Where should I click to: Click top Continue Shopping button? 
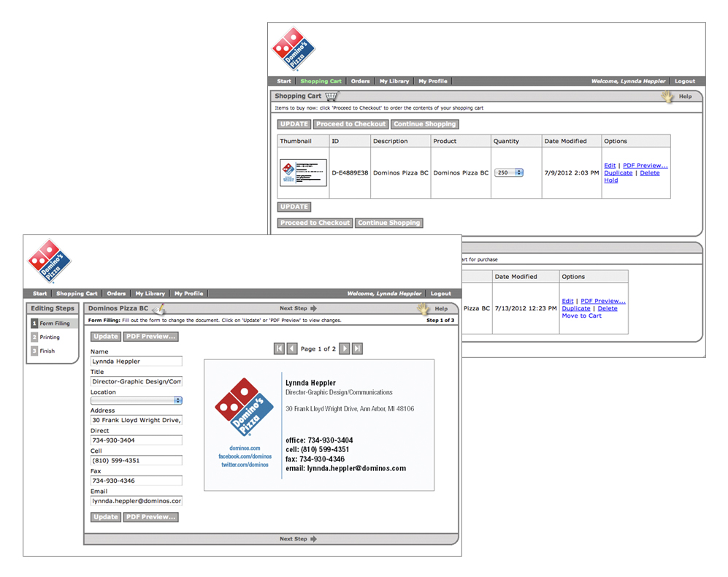(425, 124)
